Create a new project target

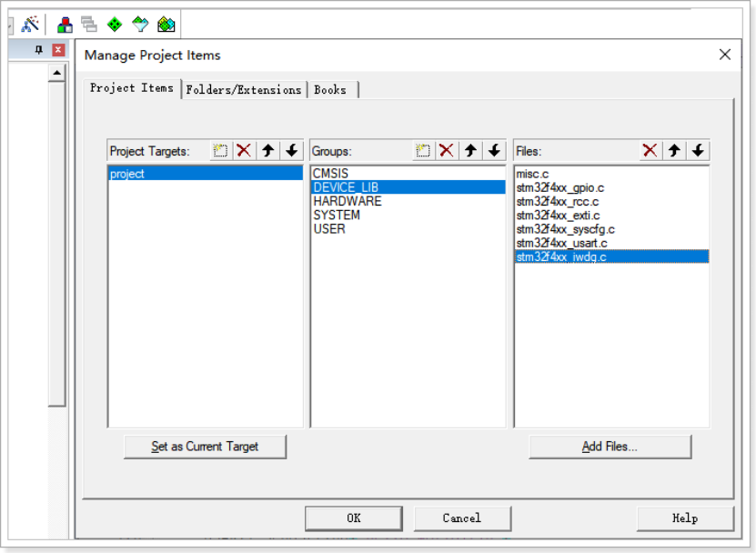tap(220, 150)
